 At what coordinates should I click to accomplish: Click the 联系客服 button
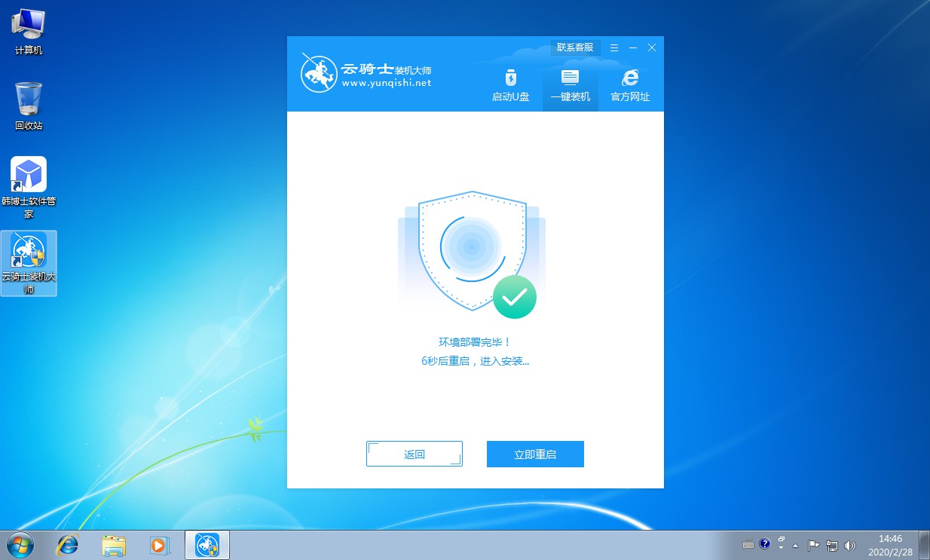point(575,47)
